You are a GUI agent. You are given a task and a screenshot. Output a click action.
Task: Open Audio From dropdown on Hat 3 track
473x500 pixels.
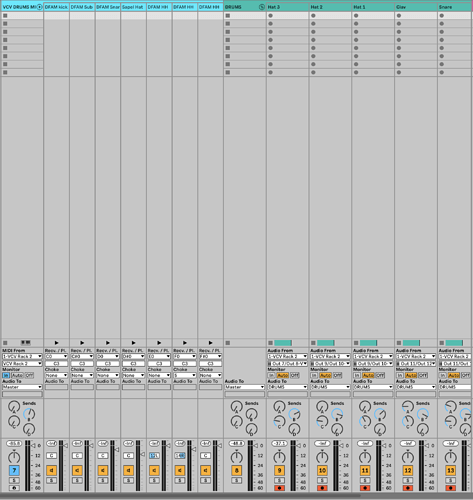click(x=287, y=356)
